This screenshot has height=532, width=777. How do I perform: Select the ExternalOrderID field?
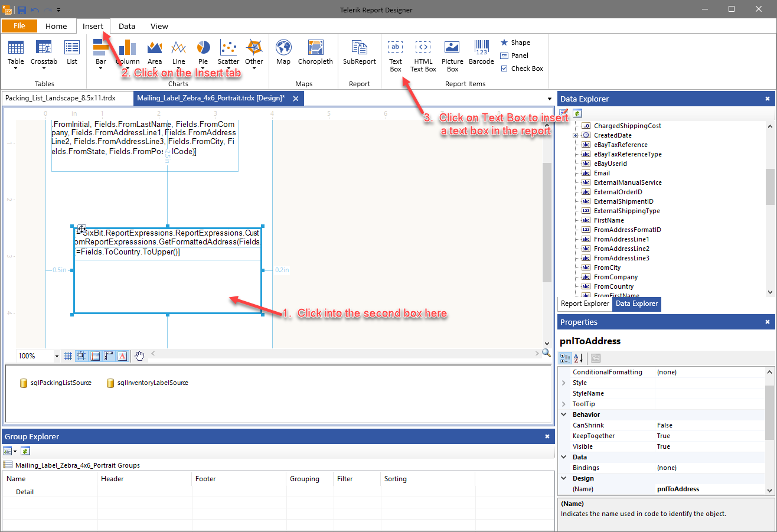[x=618, y=192]
